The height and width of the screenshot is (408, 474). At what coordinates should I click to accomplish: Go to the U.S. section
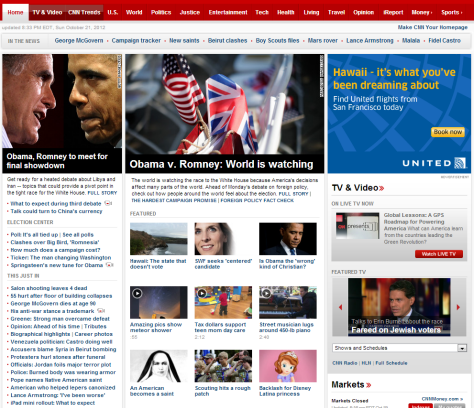(x=113, y=12)
